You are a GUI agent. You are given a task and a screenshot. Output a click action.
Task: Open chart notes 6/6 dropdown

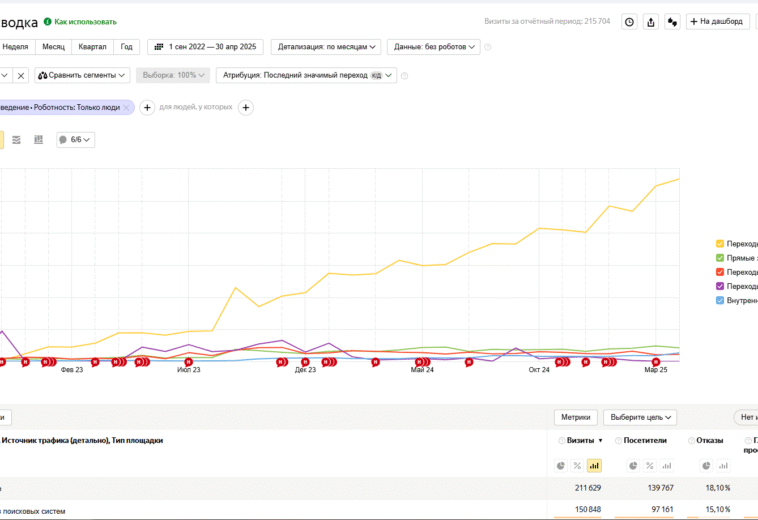point(75,140)
